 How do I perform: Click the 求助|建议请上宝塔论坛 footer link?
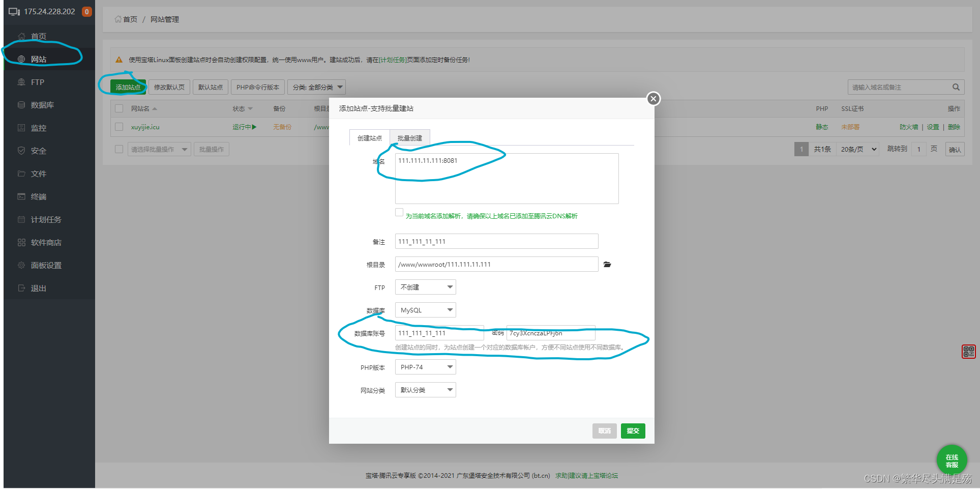coord(586,475)
